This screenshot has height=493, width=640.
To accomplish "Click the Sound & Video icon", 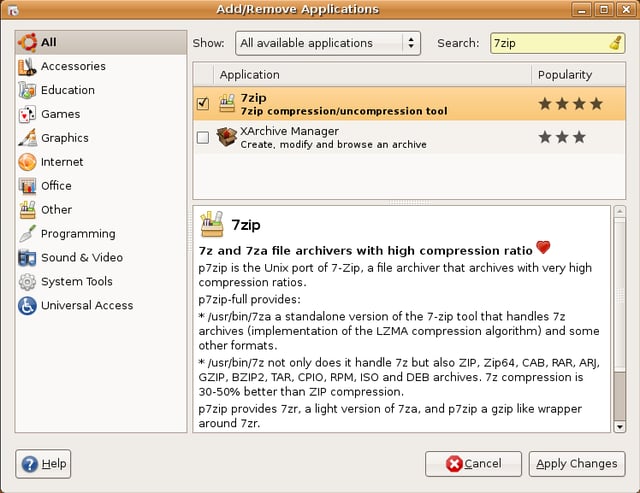I will [x=27, y=258].
